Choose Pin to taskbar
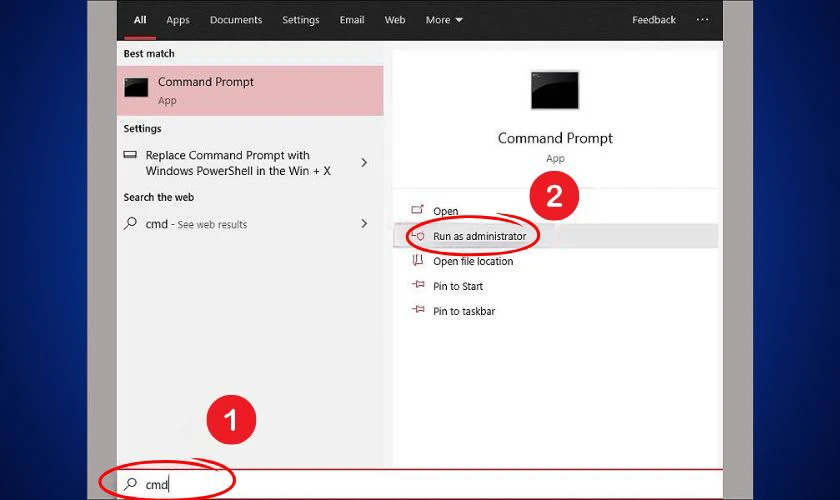 click(464, 311)
